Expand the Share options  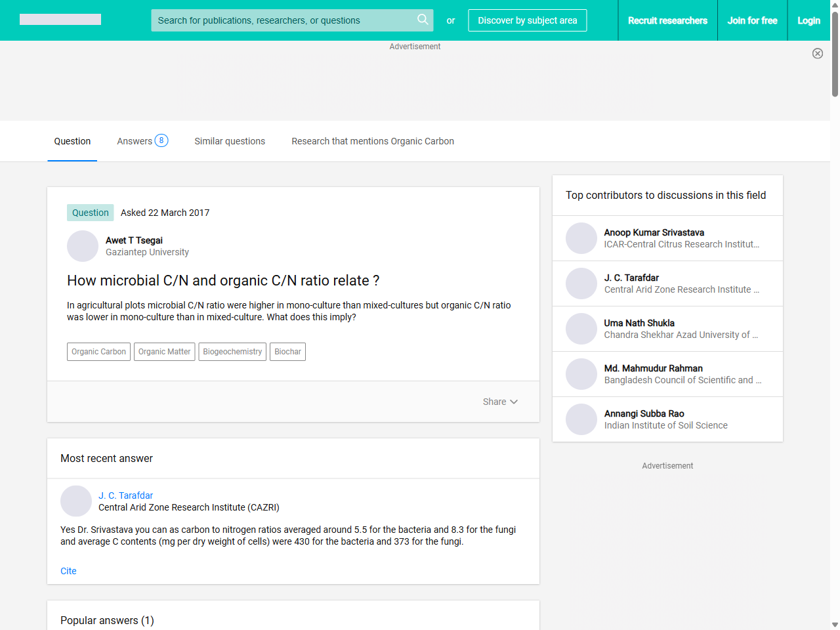500,402
